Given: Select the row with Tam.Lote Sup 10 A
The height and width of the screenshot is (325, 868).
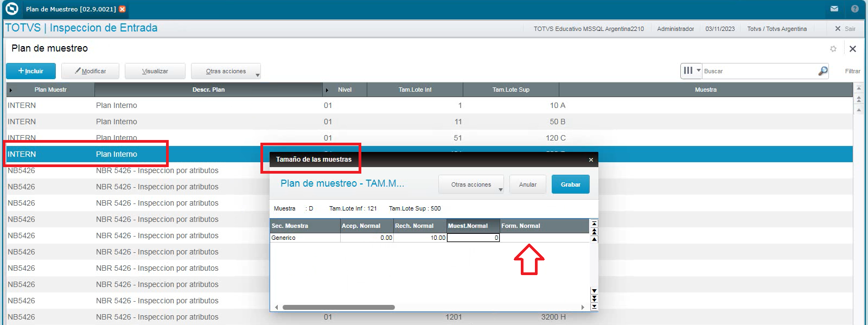Looking at the screenshot, I should [x=429, y=105].
